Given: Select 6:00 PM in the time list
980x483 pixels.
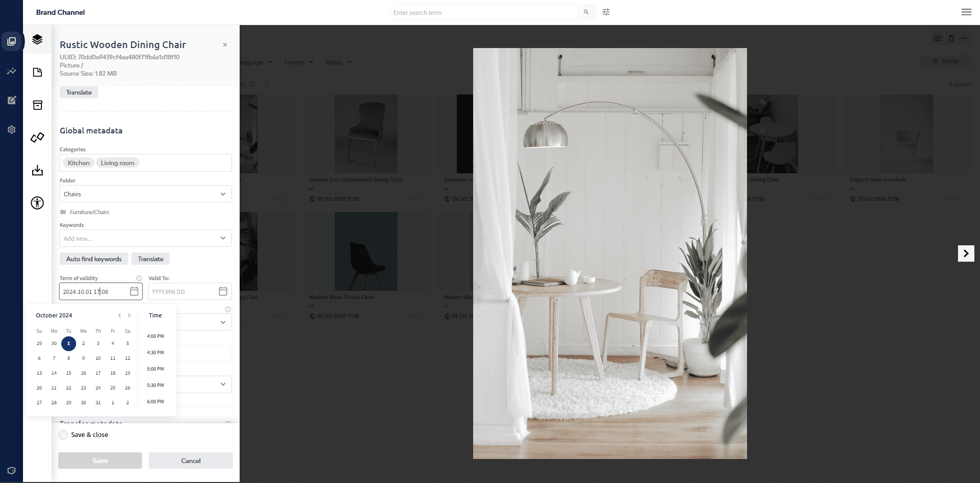Looking at the screenshot, I should pos(155,402).
